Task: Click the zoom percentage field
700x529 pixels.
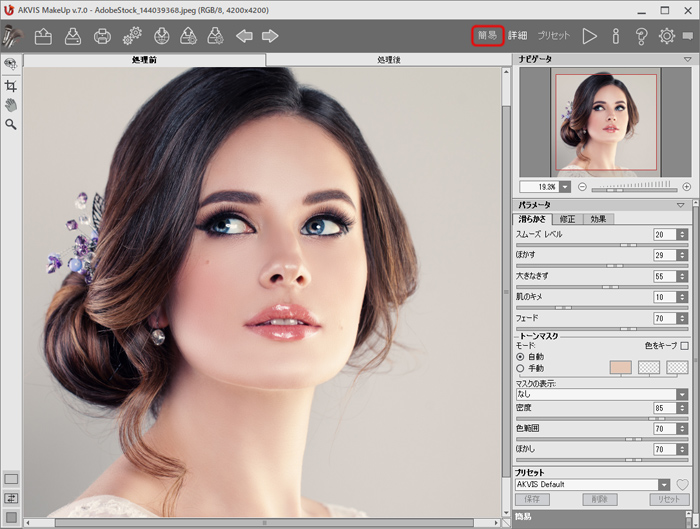Action: pos(540,187)
